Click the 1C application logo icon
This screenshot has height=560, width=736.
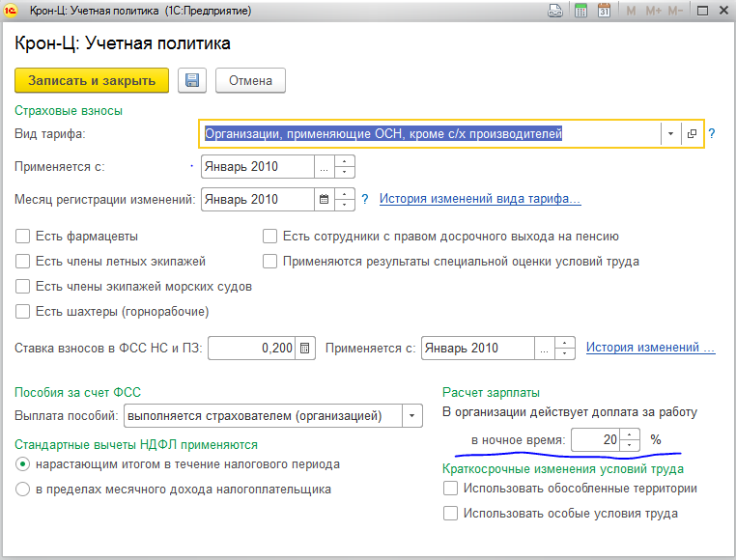click(x=11, y=11)
